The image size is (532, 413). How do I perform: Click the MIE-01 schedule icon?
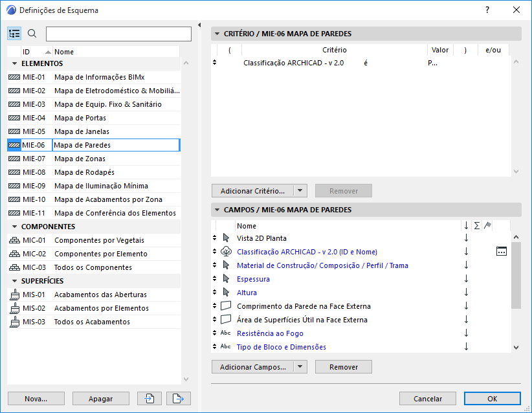pyautogui.click(x=14, y=77)
